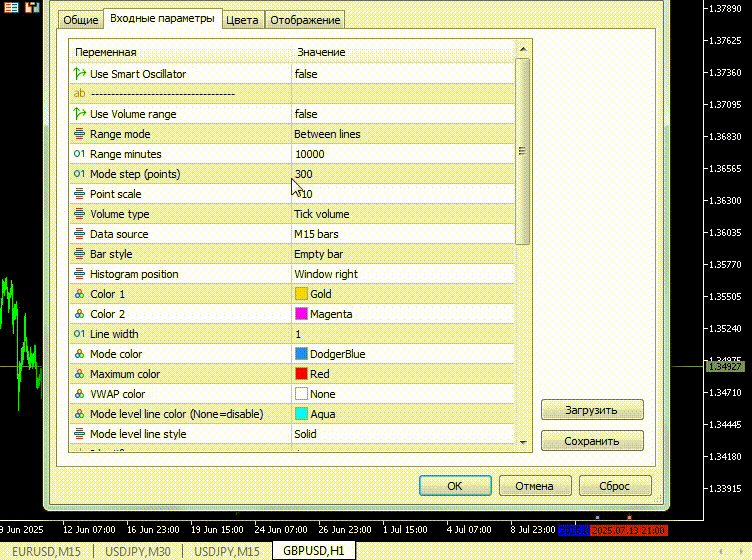Click the Bar style enum icon
This screenshot has width=752, height=560.
coord(80,254)
